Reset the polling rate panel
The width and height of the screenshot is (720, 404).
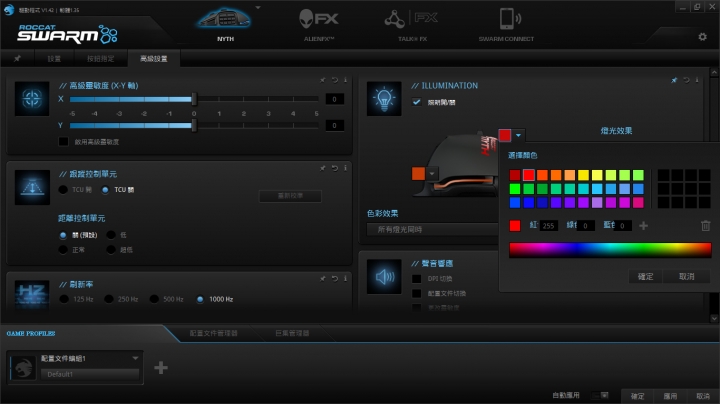pos(335,278)
